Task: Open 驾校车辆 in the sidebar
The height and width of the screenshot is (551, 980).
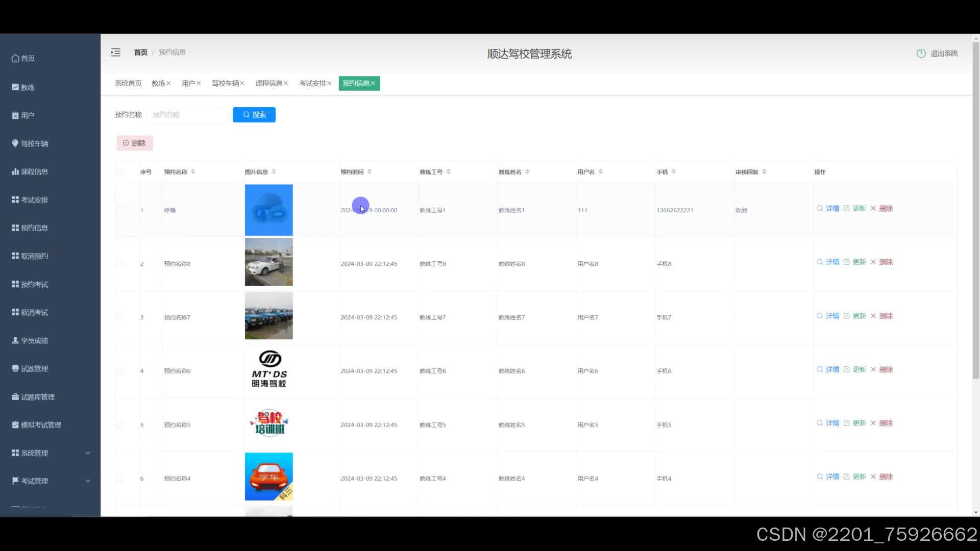Action: pos(34,144)
